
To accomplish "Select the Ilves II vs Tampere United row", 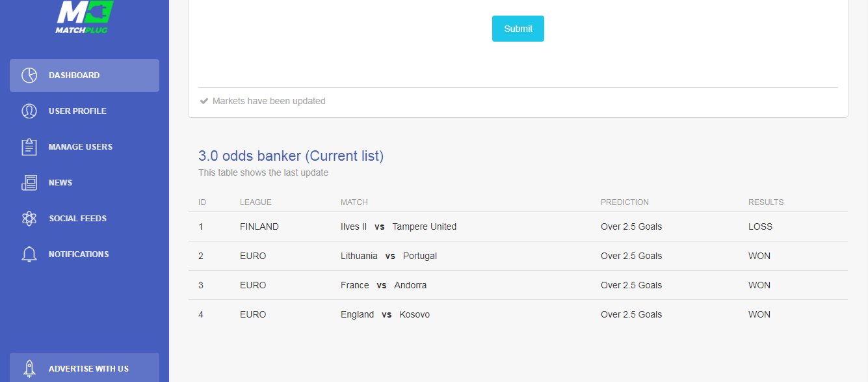I will click(518, 226).
